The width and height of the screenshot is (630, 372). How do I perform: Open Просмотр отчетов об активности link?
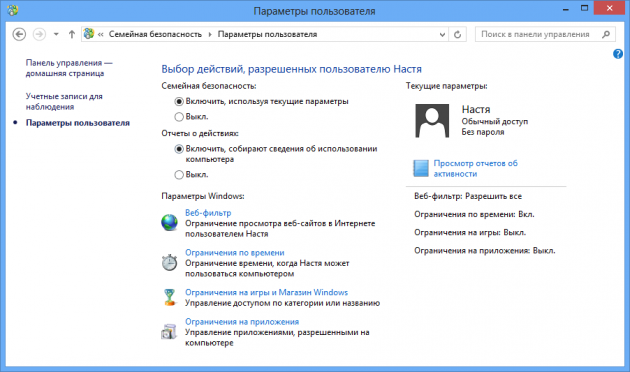(475, 168)
